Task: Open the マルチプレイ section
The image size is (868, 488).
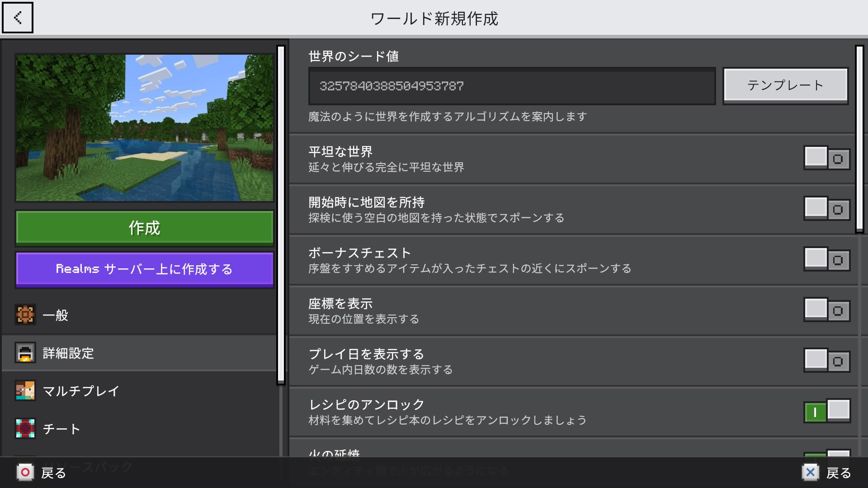Action: 139,391
